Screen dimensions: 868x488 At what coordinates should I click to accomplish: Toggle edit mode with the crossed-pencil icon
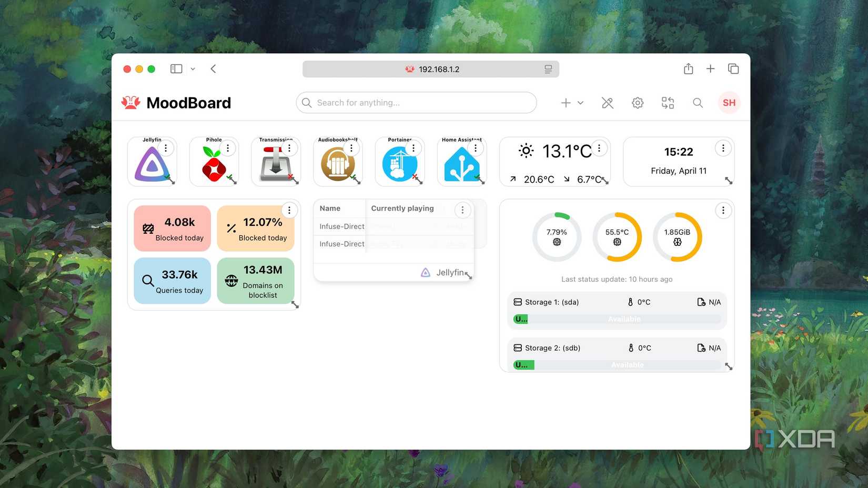tap(607, 103)
